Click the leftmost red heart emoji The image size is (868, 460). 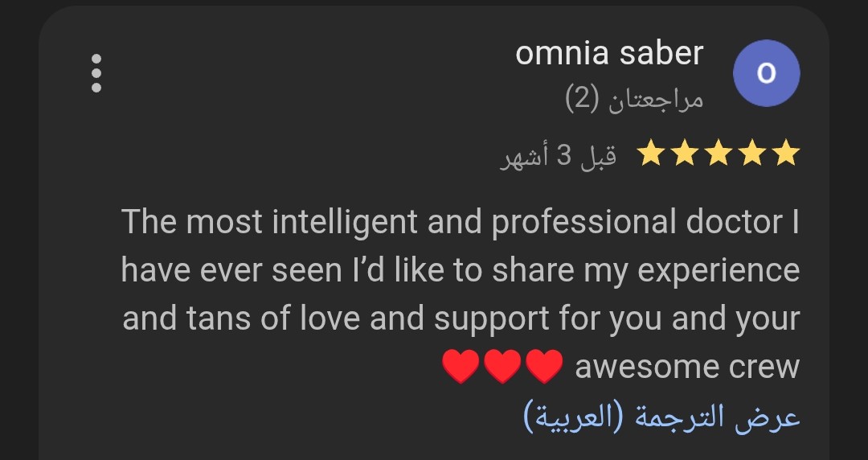tap(461, 368)
